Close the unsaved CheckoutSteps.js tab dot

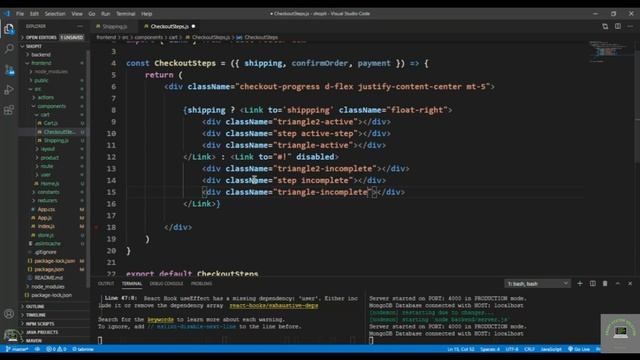pos(193,27)
